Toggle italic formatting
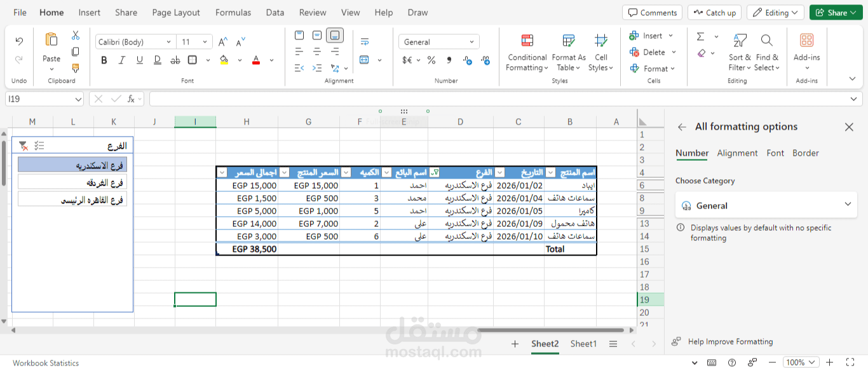868x368 pixels. tap(121, 60)
